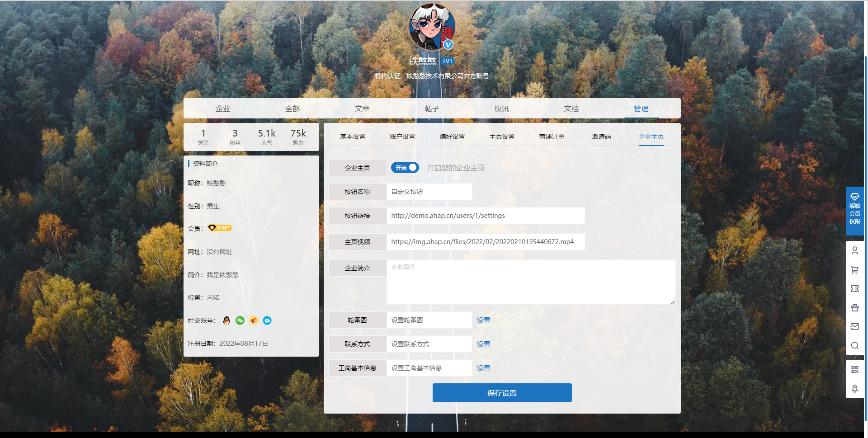Viewport: 868px width, 438px height.
Task: Click the blue verified badge on the avatar
Action: (448, 45)
